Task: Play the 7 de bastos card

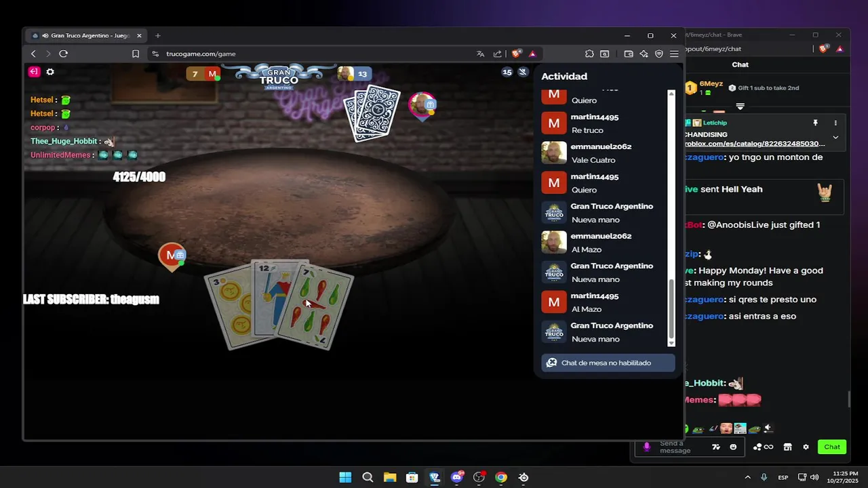Action: pos(315,307)
